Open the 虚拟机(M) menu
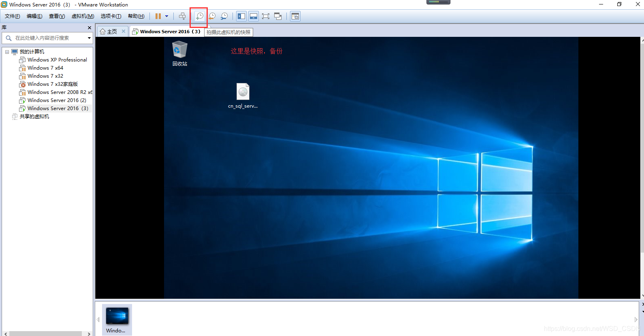 tap(83, 16)
